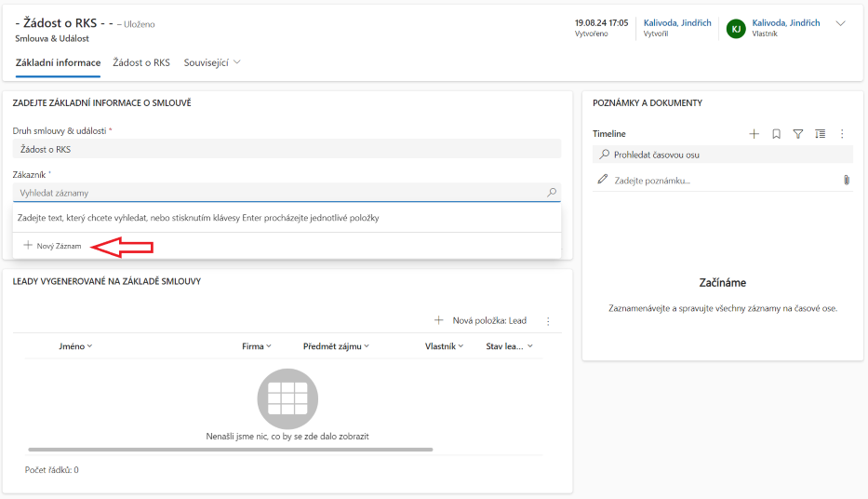
Task: Click Nová položka: Lead button
Action: (x=480, y=320)
